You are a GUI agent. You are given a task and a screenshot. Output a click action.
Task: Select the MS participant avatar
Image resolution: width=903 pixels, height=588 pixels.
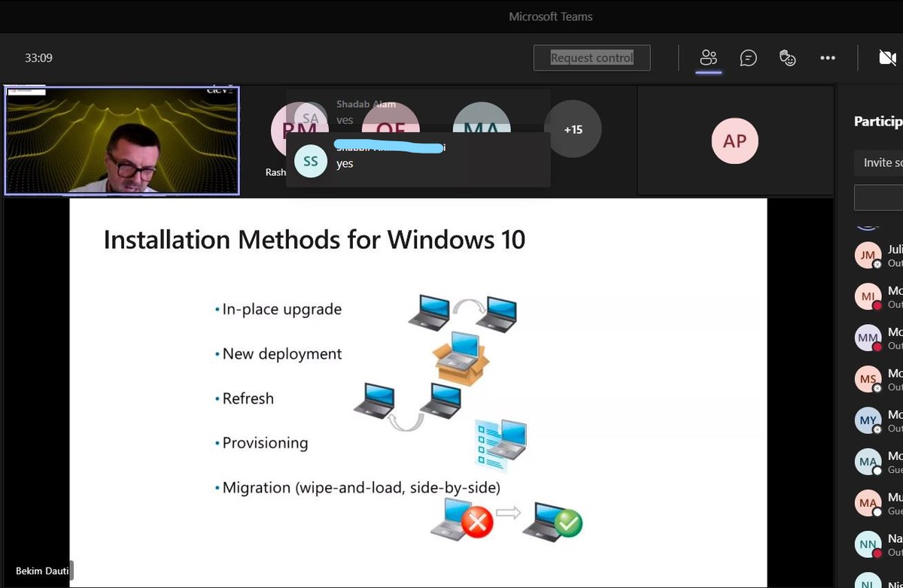click(868, 379)
